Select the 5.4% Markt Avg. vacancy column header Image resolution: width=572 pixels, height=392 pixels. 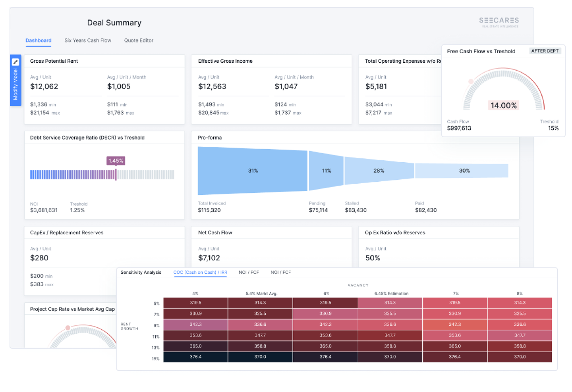pos(261,294)
